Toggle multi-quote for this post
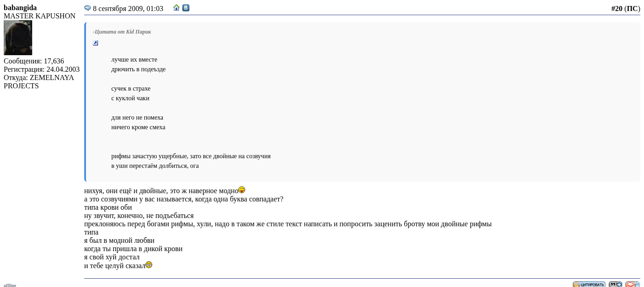Screen dimensions: 644x287 pos(615,284)
